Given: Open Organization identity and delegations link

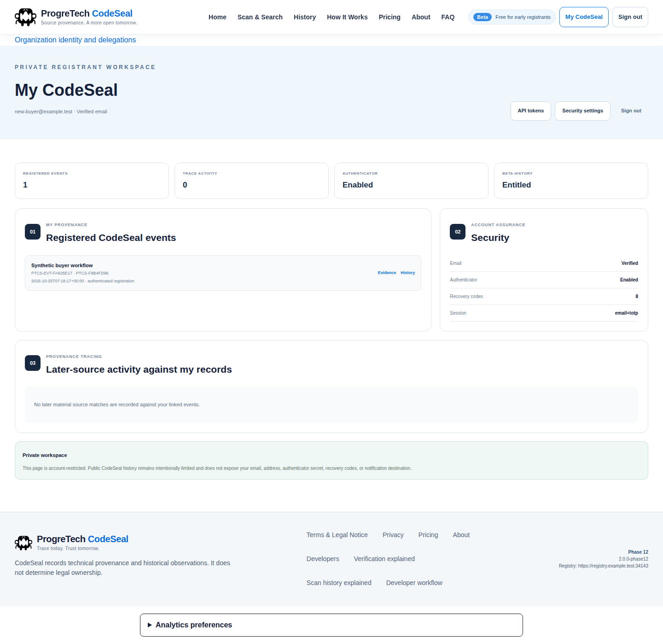Looking at the screenshot, I should click(x=76, y=40).
